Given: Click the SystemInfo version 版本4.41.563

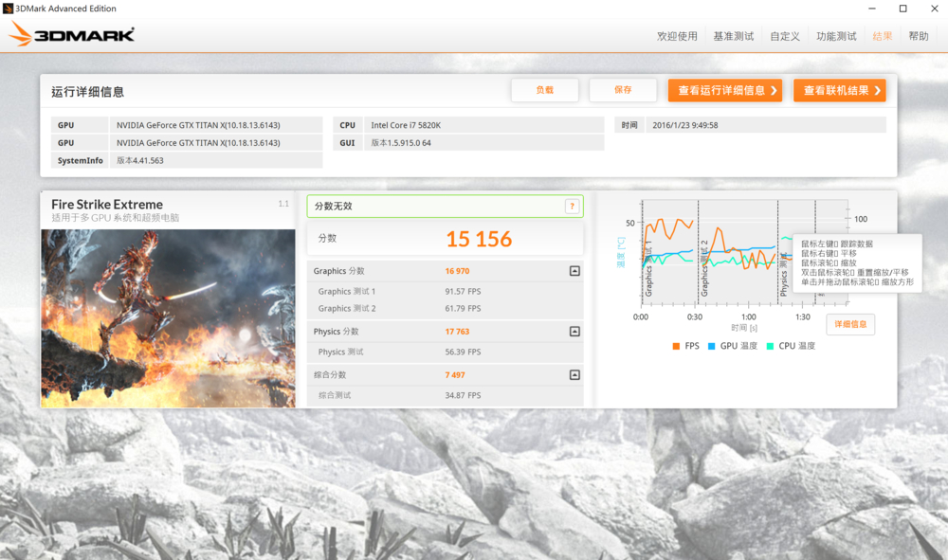Looking at the screenshot, I should [139, 160].
